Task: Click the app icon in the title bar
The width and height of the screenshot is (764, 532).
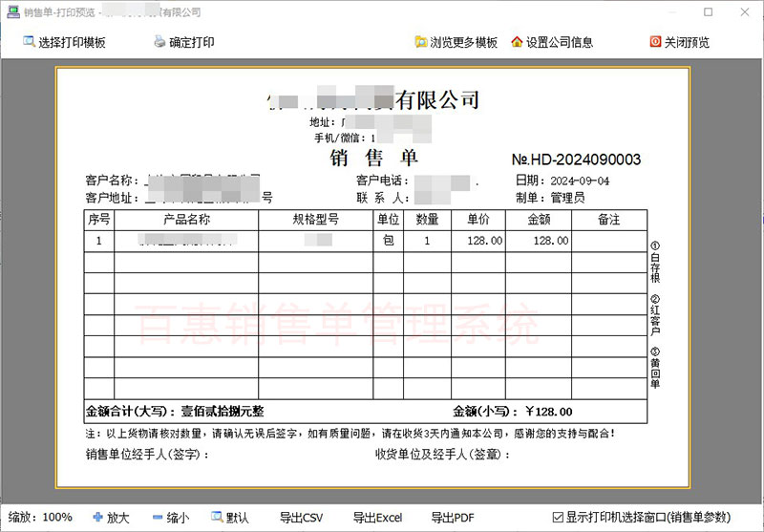Action: tap(13, 11)
